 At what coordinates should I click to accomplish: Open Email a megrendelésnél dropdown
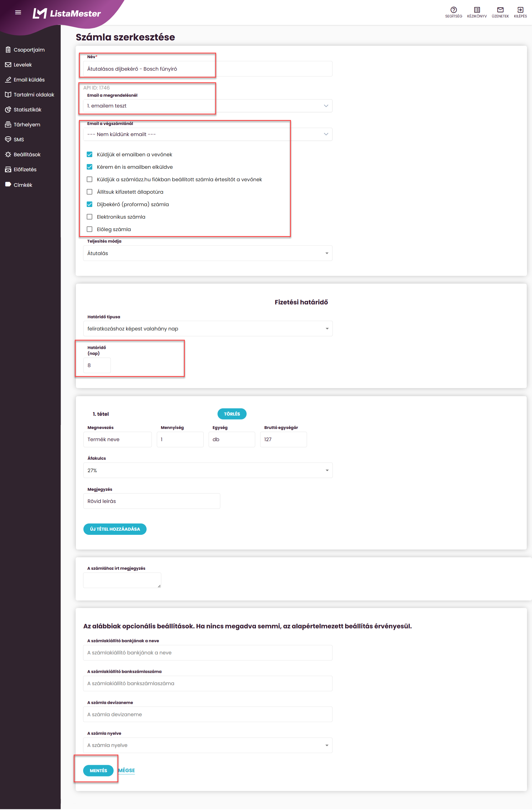tap(208, 106)
